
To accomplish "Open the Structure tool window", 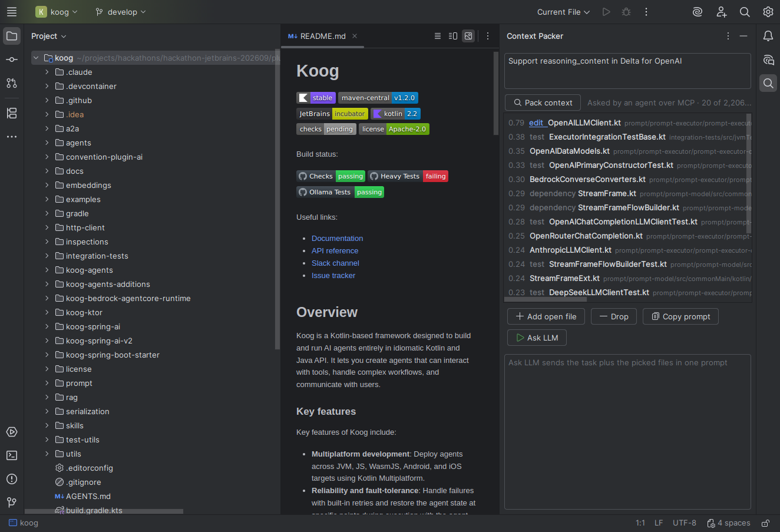I will coord(12,113).
